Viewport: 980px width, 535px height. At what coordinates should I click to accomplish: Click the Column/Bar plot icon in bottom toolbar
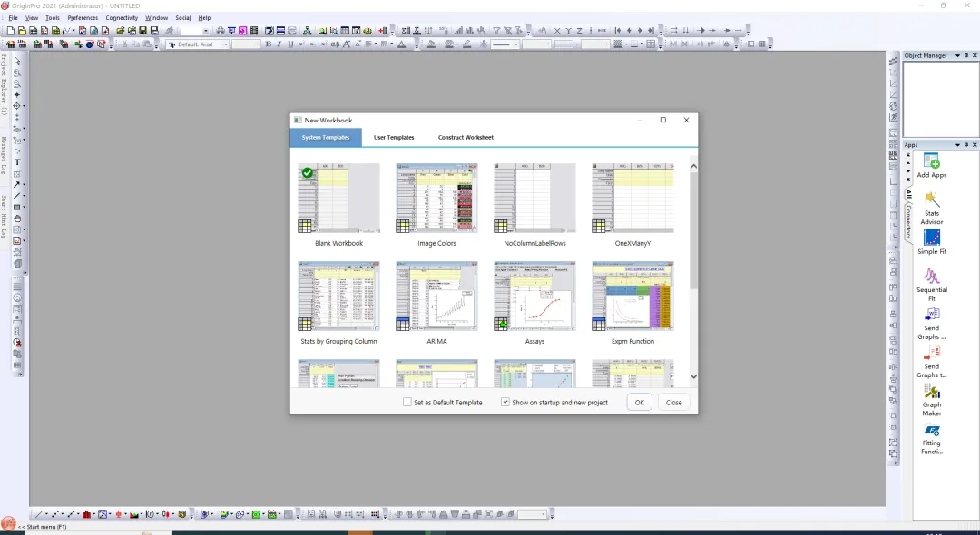coord(87,514)
